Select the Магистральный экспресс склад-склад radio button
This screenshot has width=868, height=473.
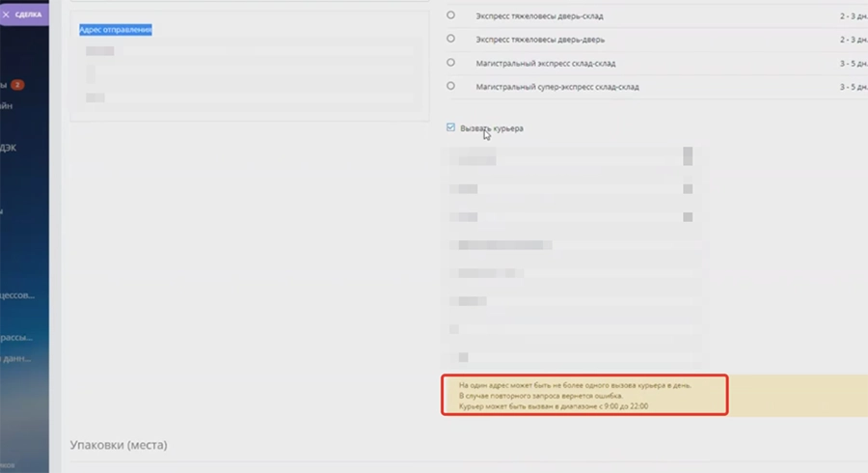pyautogui.click(x=451, y=63)
